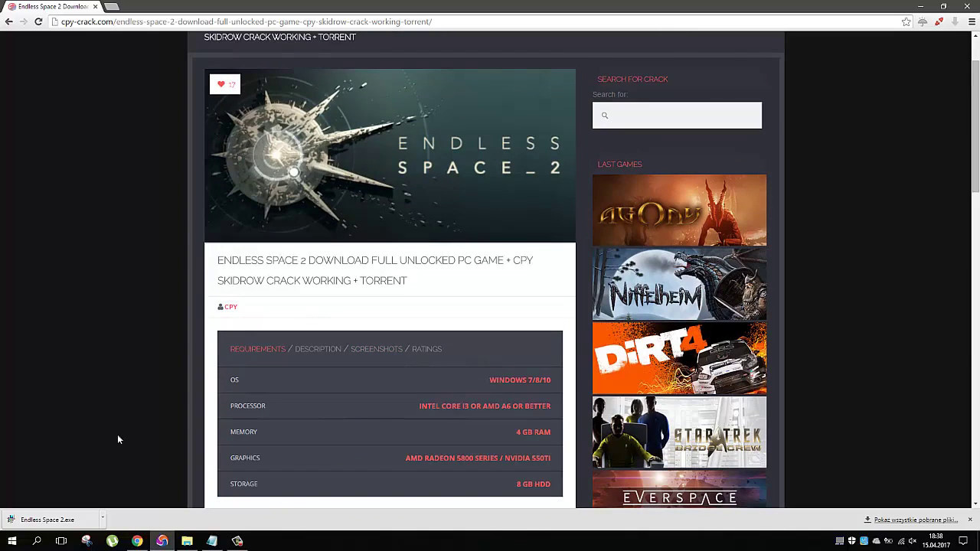
Task: Click the battery status tray icon
Action: [x=888, y=541]
